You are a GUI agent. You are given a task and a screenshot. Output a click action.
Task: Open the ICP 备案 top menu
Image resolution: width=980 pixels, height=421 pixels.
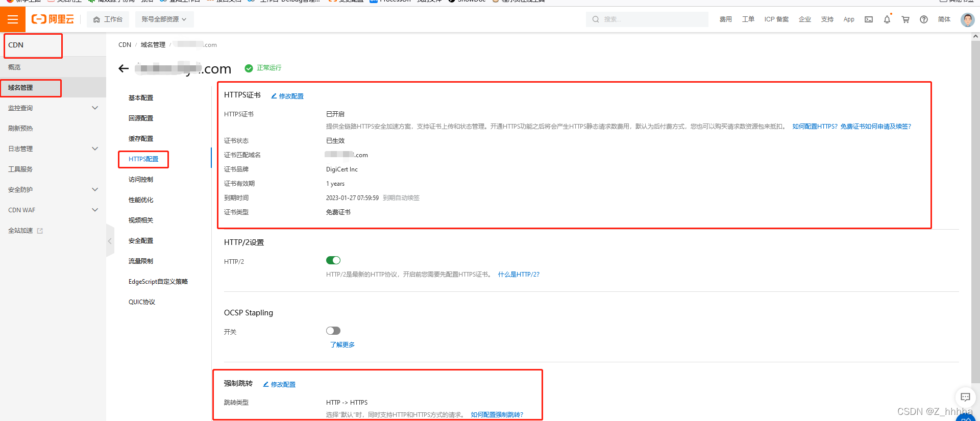[776, 19]
